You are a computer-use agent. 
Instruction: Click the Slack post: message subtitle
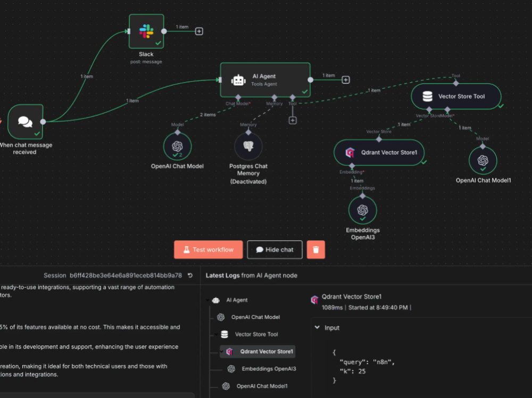tap(146, 62)
